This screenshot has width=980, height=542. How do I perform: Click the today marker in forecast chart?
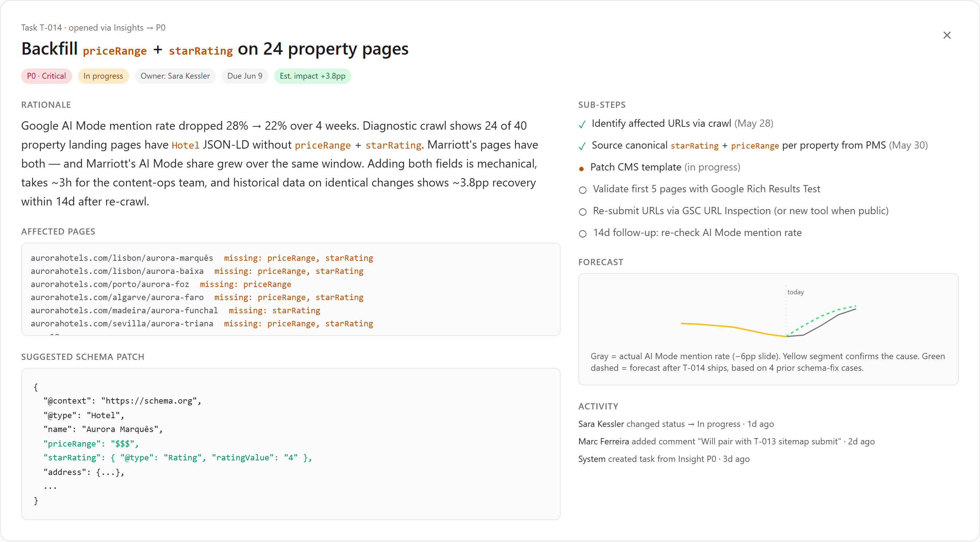click(795, 292)
